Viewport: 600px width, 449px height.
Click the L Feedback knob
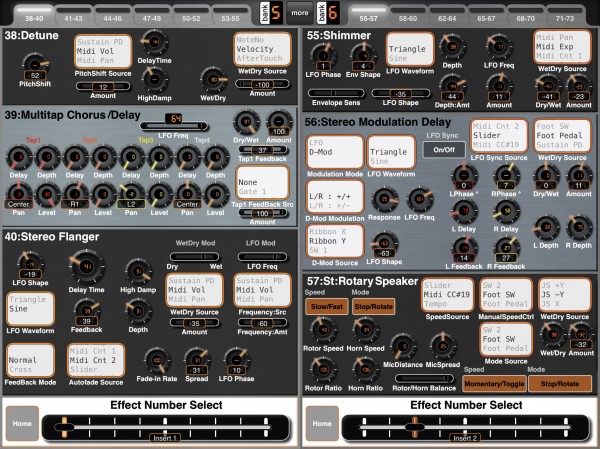(464, 249)
